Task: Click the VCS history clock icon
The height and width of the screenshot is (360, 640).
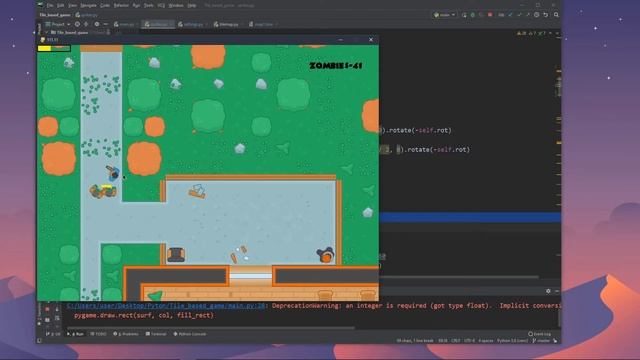Action: coord(536,15)
